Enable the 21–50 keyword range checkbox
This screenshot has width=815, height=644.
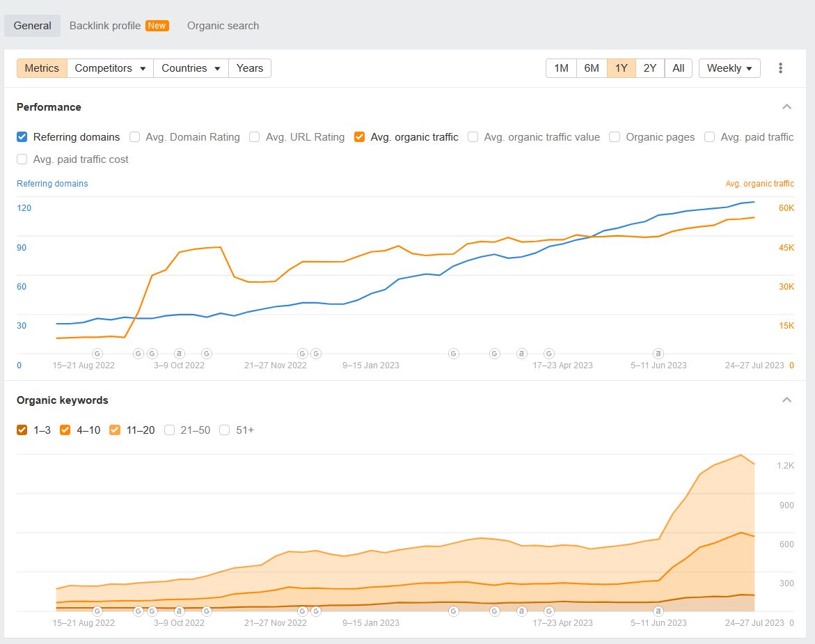169,430
